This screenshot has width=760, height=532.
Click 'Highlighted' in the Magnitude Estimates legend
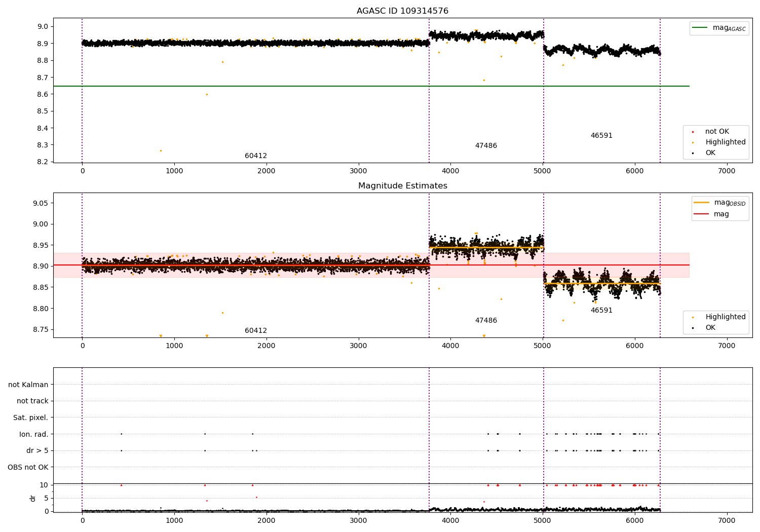pos(725,317)
